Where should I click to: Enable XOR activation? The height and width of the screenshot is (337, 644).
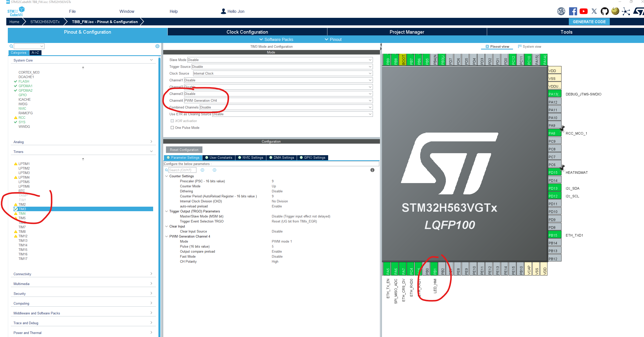(x=173, y=121)
